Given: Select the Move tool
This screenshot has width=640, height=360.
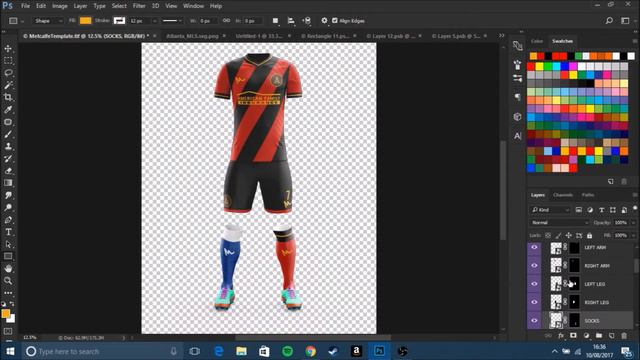Looking at the screenshot, I should click(8, 49).
